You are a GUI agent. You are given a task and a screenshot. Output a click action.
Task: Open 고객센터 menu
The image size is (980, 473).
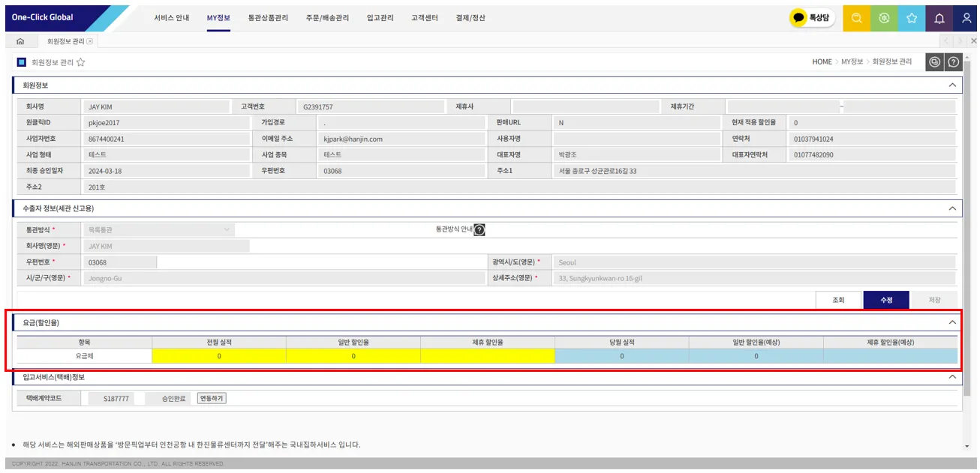425,18
